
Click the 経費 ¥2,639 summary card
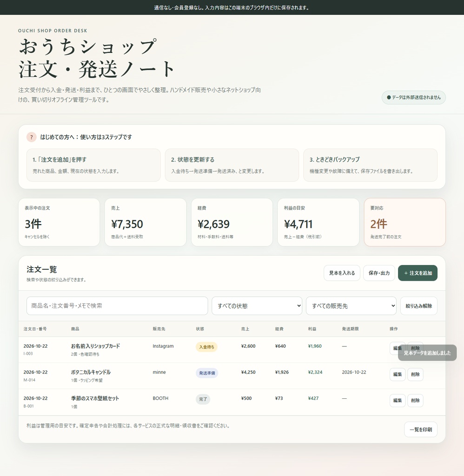pos(232,222)
